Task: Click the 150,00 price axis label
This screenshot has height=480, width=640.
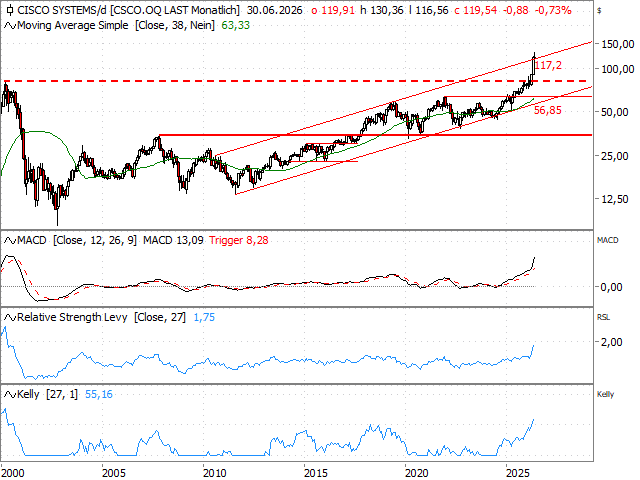Action: [618, 44]
